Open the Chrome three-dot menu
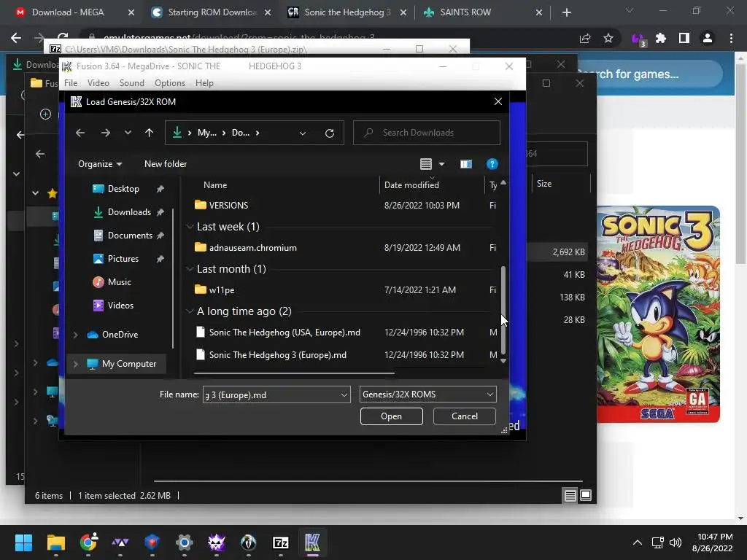 coord(731,38)
